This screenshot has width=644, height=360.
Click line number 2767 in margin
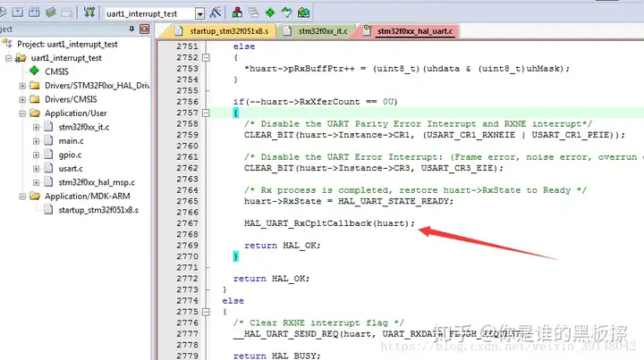coord(187,223)
